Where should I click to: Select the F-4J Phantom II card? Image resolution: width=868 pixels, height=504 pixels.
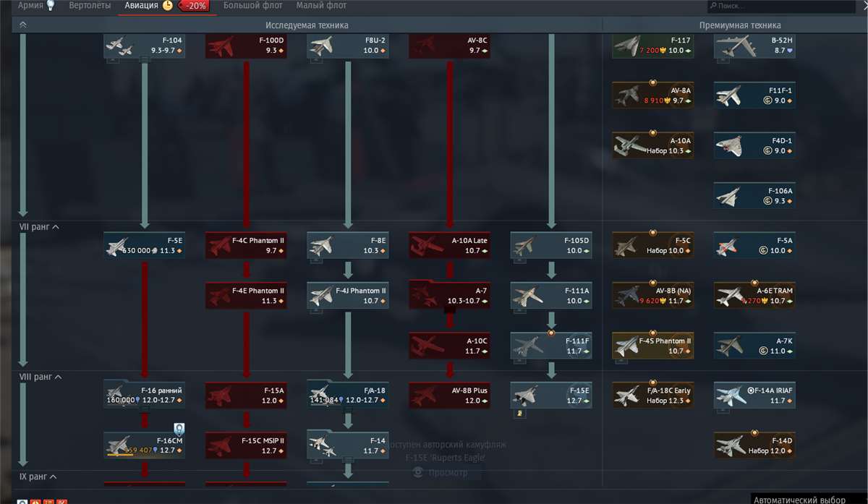(348, 295)
